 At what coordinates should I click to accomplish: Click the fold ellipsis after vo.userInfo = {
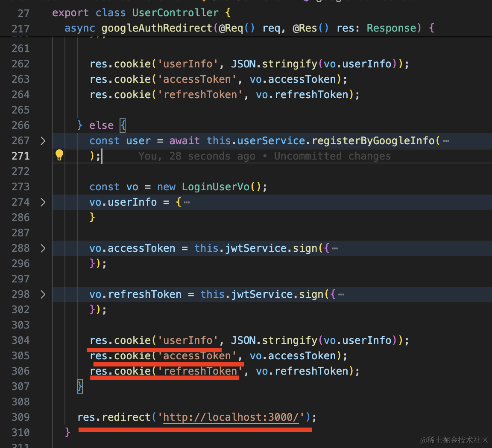[x=187, y=203]
